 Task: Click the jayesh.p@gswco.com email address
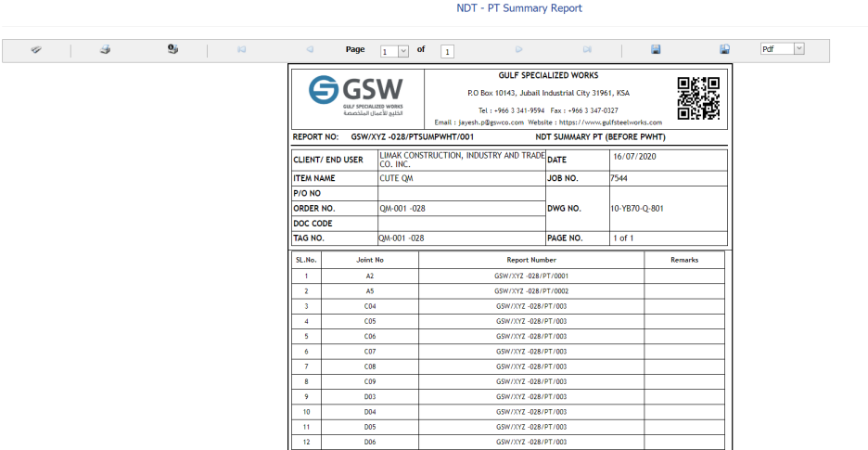(x=491, y=122)
